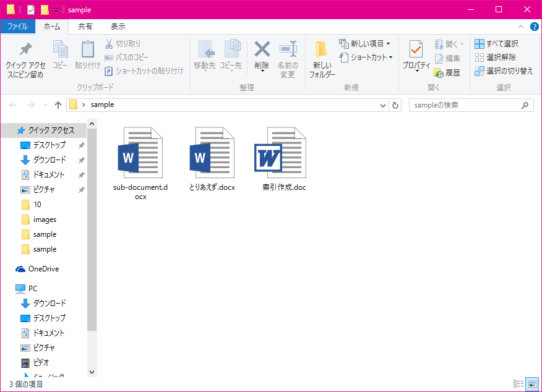Open プロパティ dropdown arrow
The width and height of the screenshot is (542, 392).
click(416, 70)
